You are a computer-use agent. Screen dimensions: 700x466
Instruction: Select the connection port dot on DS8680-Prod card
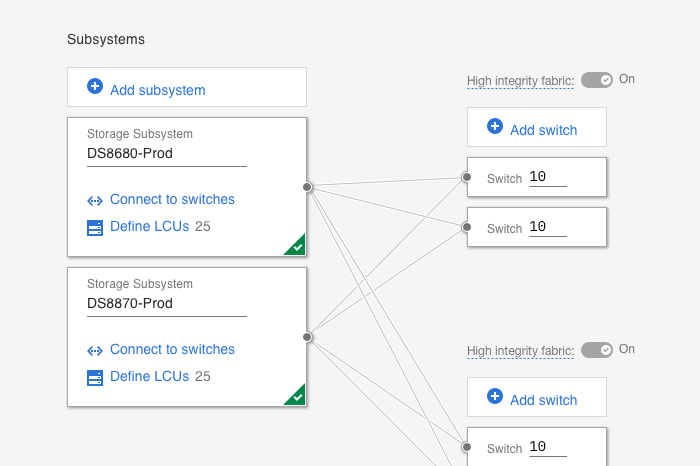(x=307, y=187)
